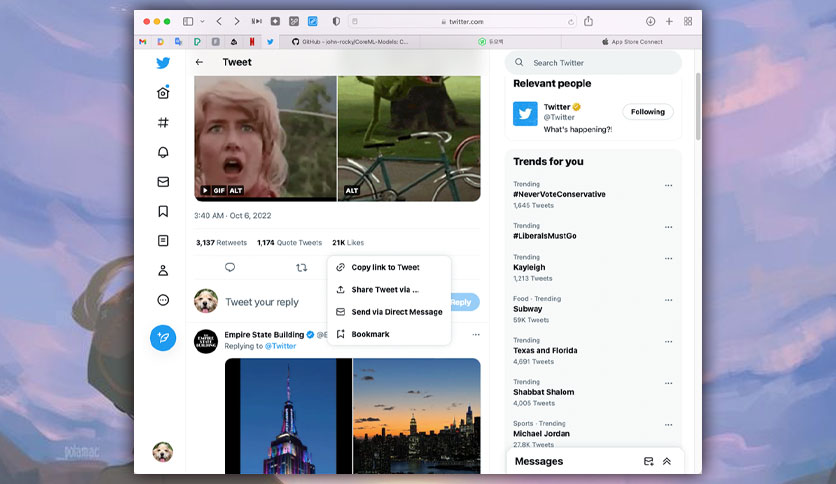Open a new tab with plus icon

669,21
